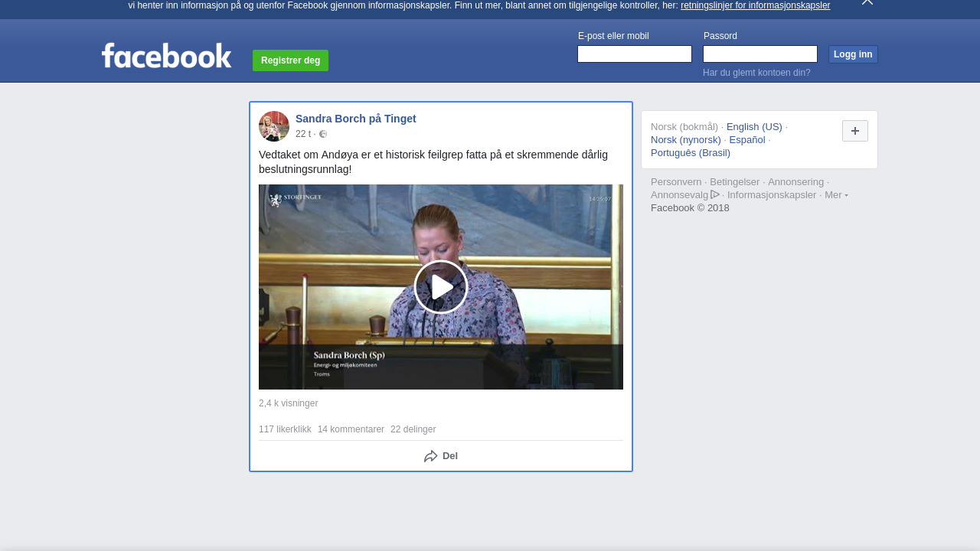Image resolution: width=980 pixels, height=551 pixels.
Task: Play the Sandra Borch video
Action: click(441, 287)
